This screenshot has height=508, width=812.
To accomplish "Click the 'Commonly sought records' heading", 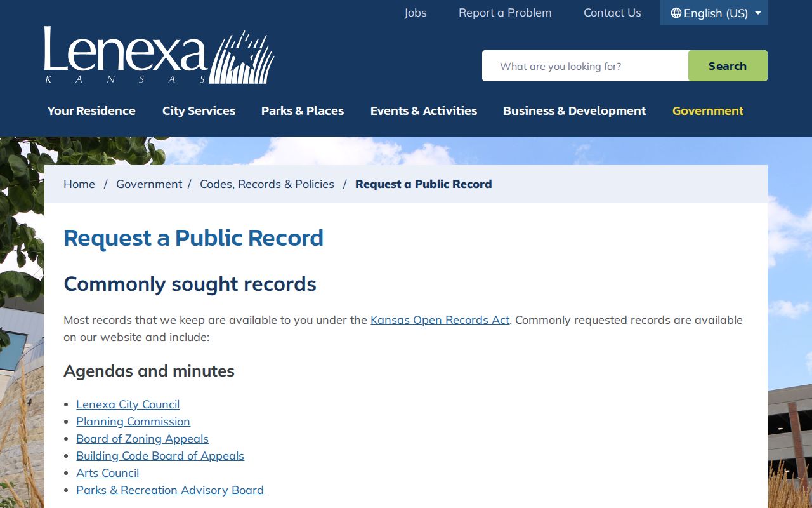I will click(190, 284).
